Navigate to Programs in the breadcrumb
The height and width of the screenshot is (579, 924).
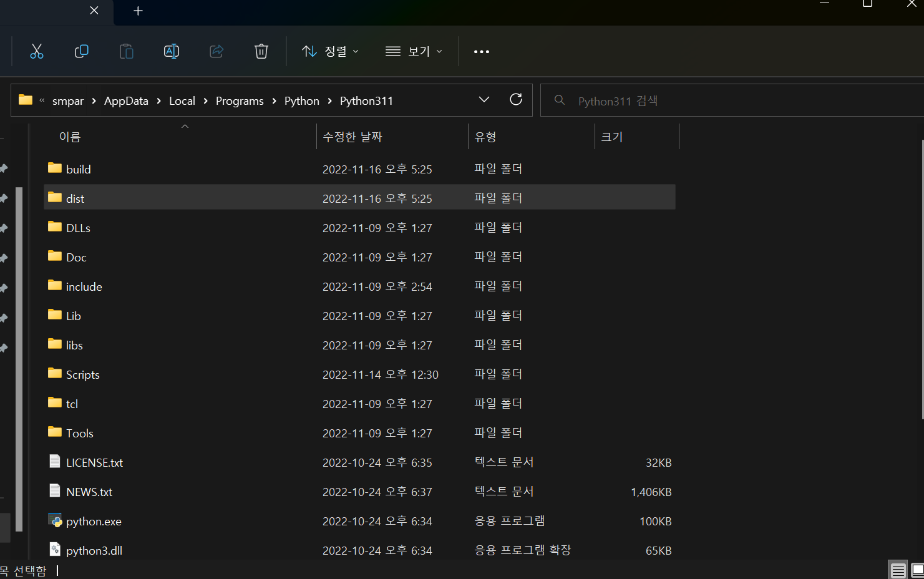pyautogui.click(x=240, y=101)
